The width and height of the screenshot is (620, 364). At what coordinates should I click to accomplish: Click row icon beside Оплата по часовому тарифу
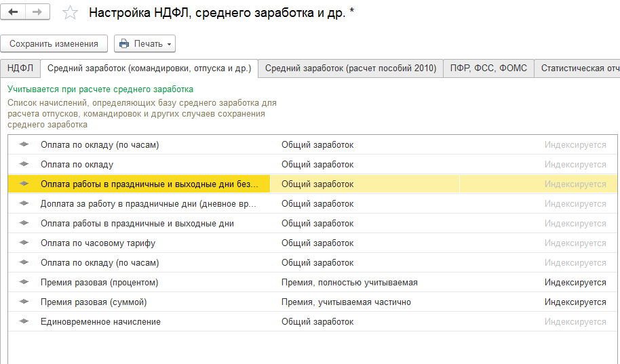click(x=25, y=243)
